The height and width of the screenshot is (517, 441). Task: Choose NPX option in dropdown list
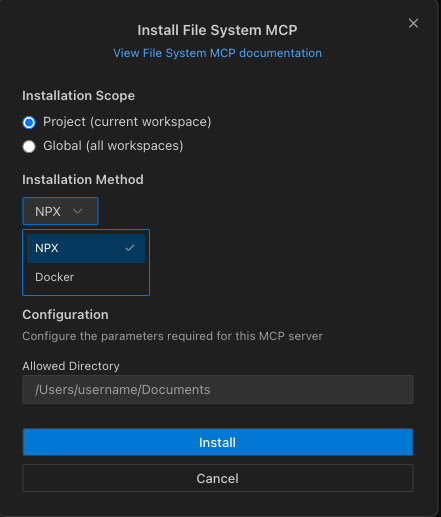(86, 248)
